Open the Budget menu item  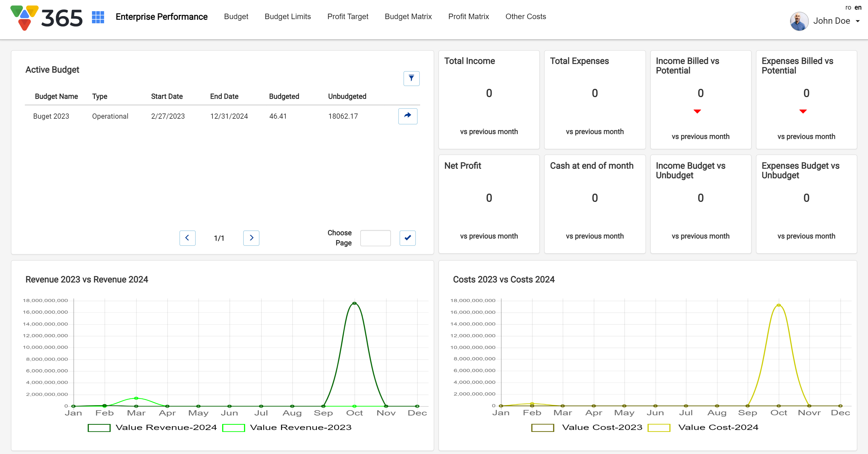point(236,16)
